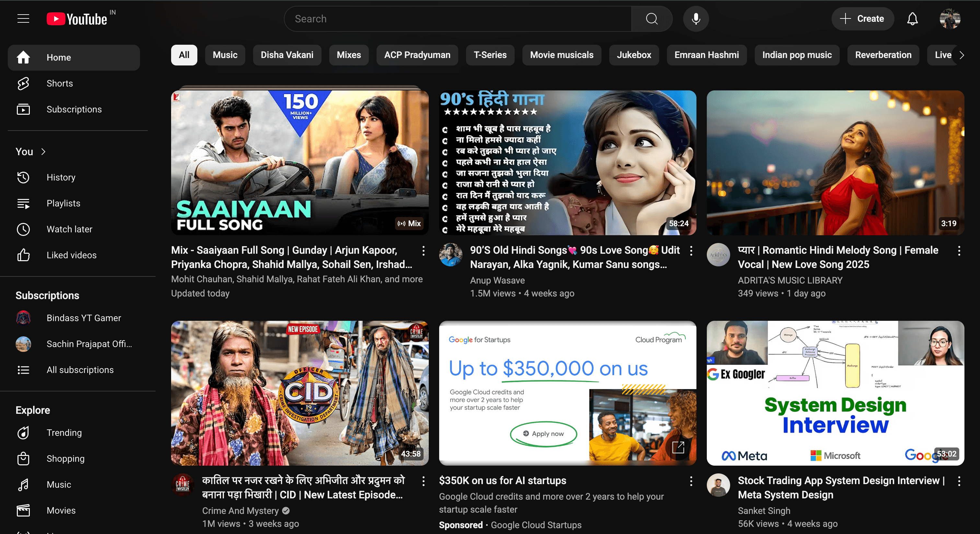The height and width of the screenshot is (534, 980).
Task: Expand the You section chevron
Action: (42, 151)
